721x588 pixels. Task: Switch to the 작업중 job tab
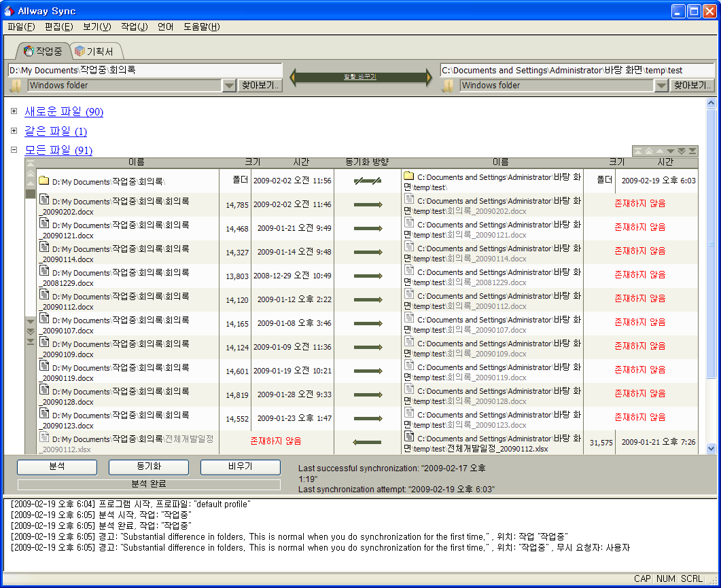pos(43,51)
